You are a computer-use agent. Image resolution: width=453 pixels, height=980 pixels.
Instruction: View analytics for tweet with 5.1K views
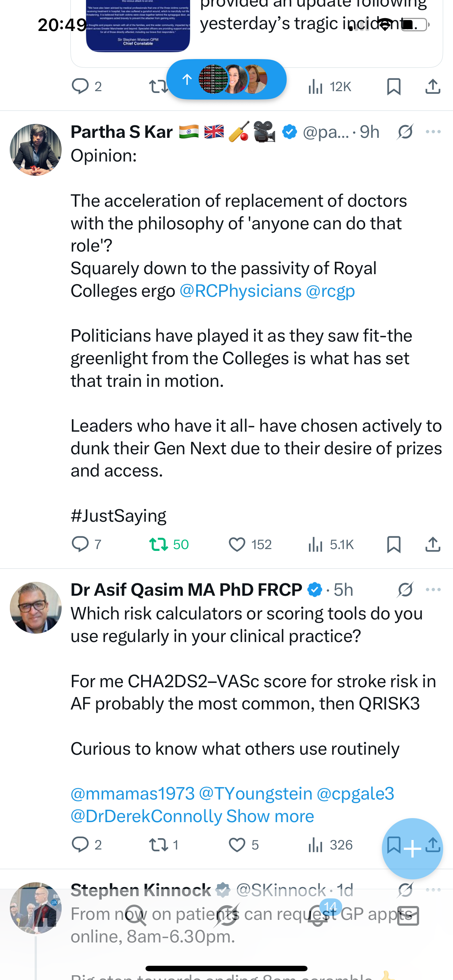315,544
